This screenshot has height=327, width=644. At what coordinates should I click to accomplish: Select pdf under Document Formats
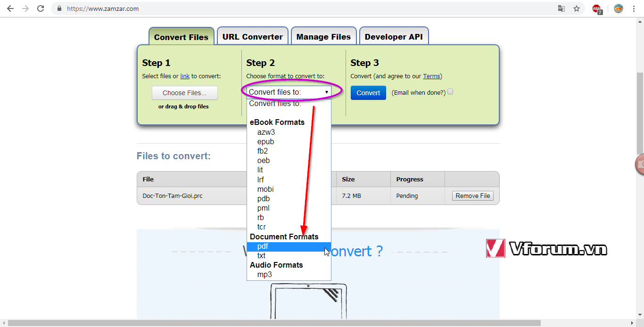coord(289,246)
